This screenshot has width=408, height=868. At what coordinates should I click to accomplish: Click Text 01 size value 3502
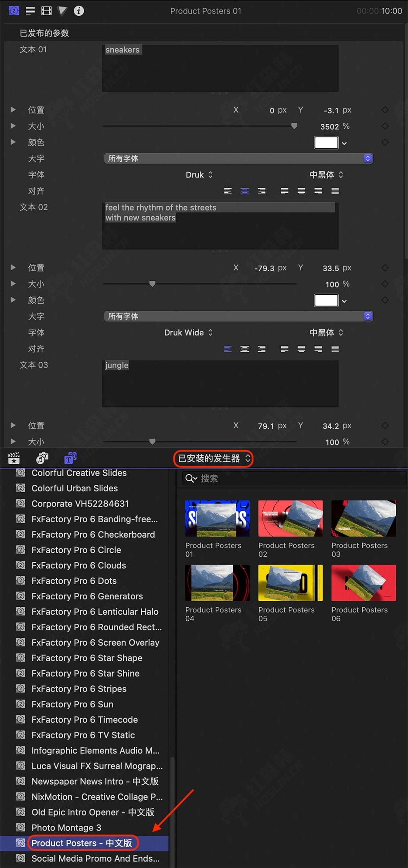330,126
